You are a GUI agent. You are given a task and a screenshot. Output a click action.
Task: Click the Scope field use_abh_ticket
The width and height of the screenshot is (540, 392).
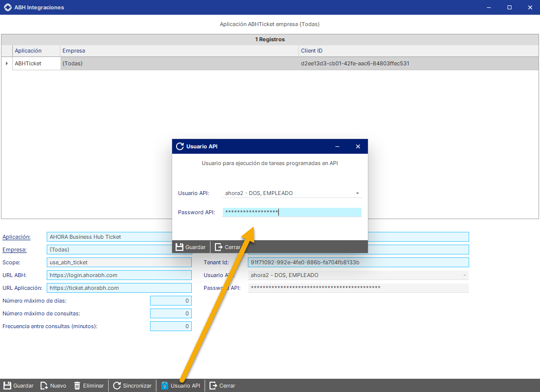(x=119, y=262)
